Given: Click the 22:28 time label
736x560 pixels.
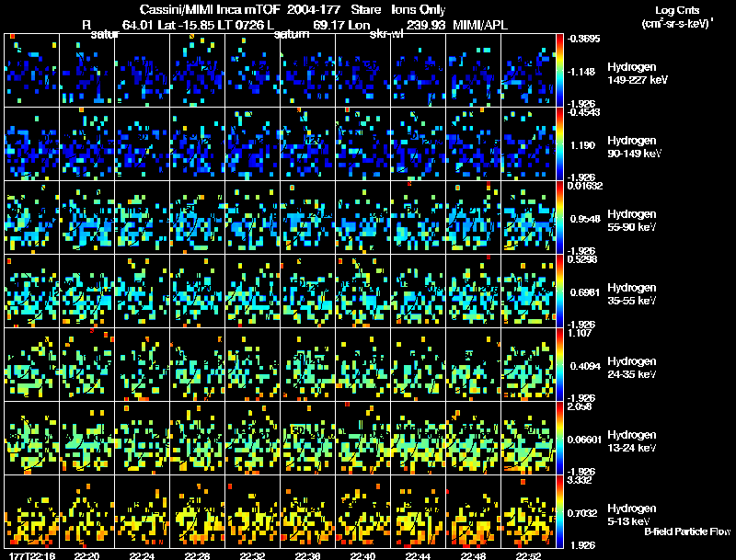Looking at the screenshot, I should pyautogui.click(x=197, y=555).
